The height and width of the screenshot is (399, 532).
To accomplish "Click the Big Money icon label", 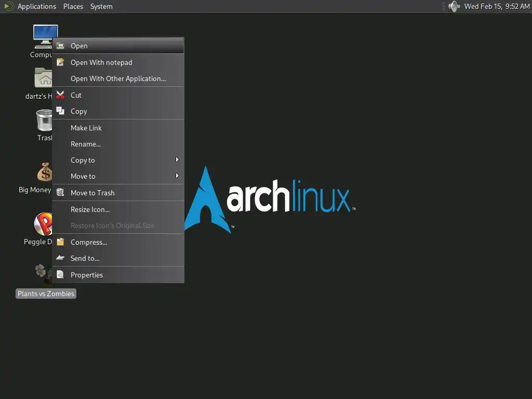I will (35, 190).
